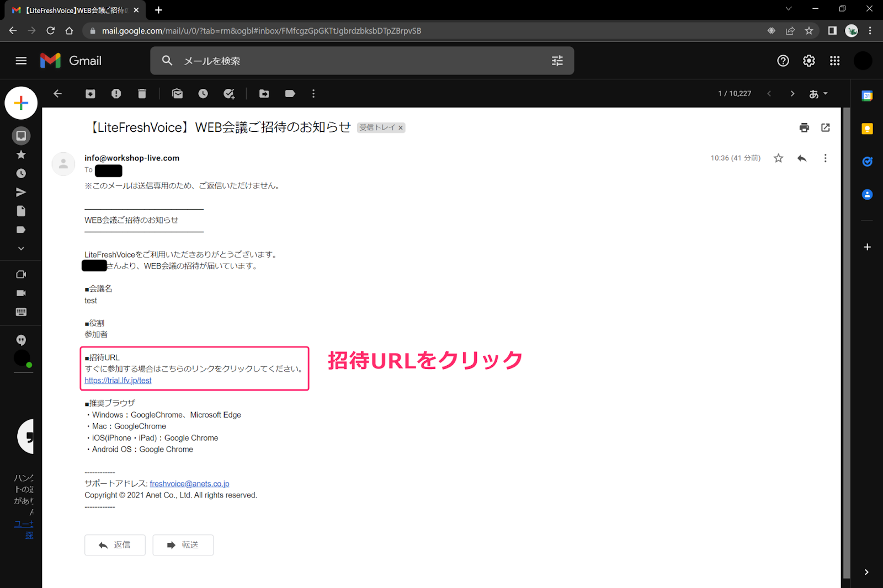Open Starred mail in the sidebar
This screenshot has height=588, width=883.
pos(21,154)
